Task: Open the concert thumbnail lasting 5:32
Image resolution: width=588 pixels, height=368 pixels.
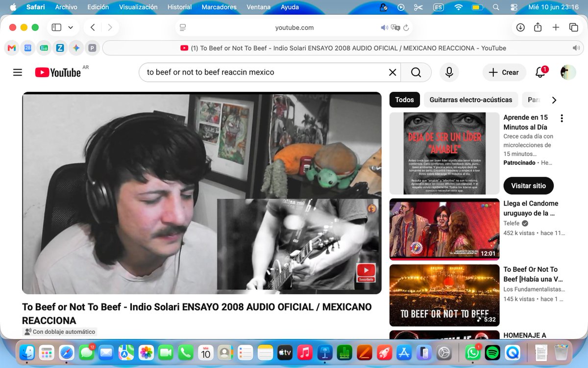Action: click(444, 295)
